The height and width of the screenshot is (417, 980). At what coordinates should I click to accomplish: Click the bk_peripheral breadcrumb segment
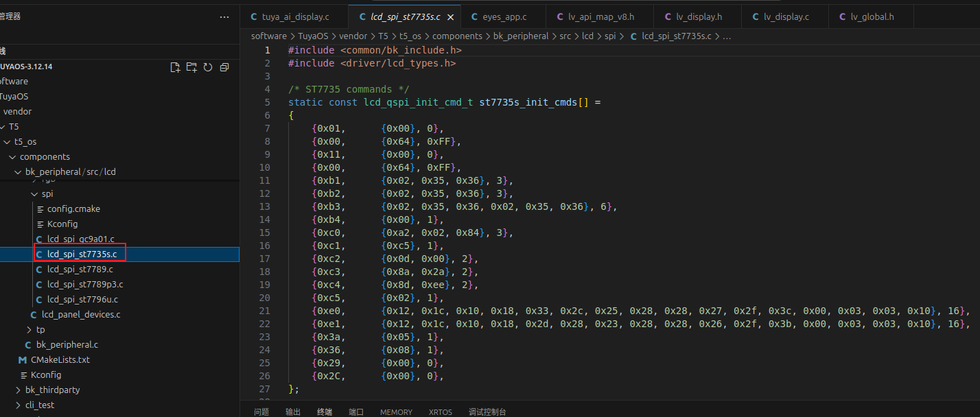pos(520,36)
